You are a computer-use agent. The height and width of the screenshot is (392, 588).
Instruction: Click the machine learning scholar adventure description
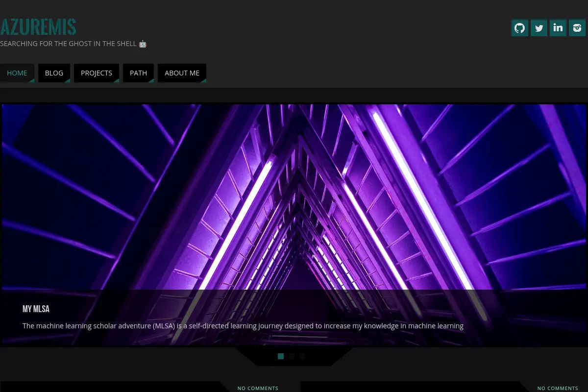[243, 326]
